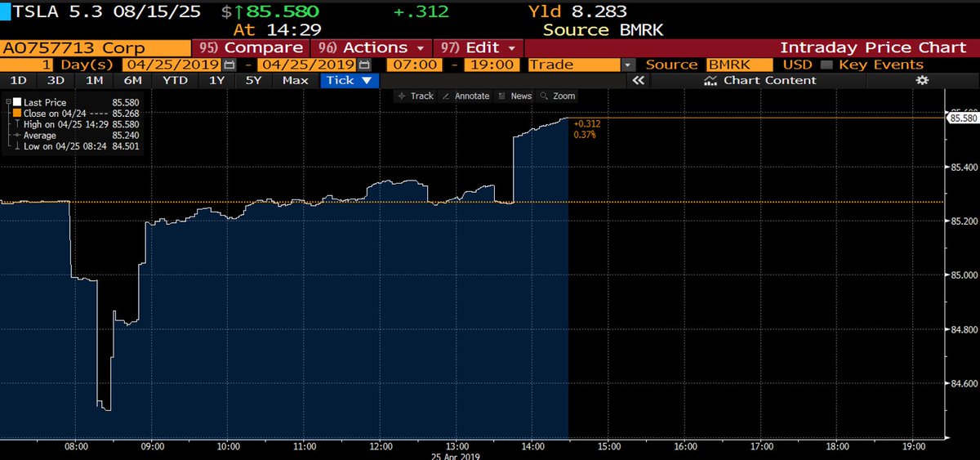Click the TSLA 5.3 08/15/25 header

pyautogui.click(x=105, y=12)
